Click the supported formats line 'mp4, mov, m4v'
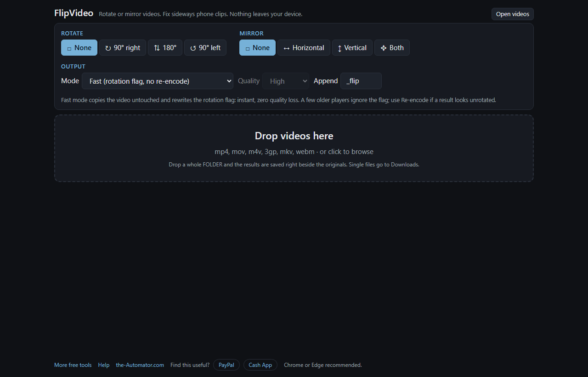 point(294,152)
